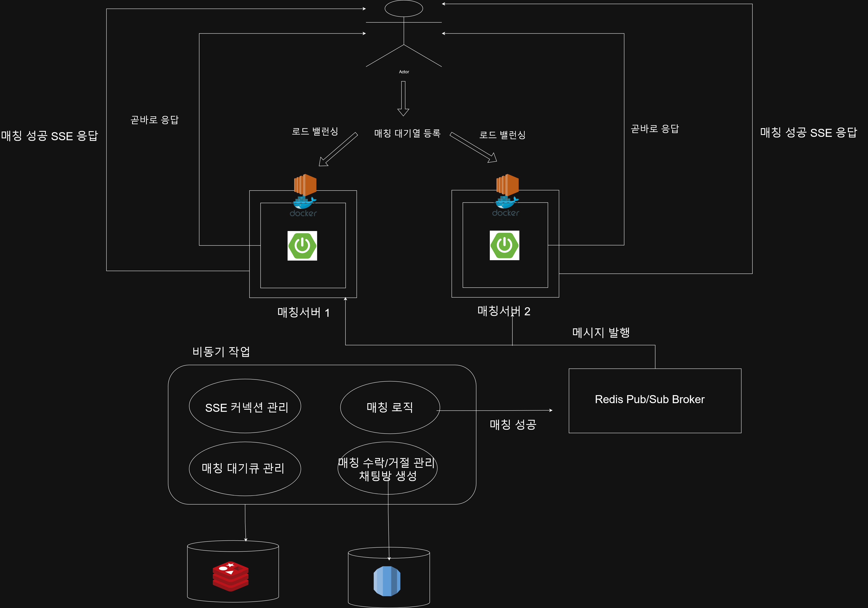Select the Redis Pub/Sub Broker box

click(654, 401)
